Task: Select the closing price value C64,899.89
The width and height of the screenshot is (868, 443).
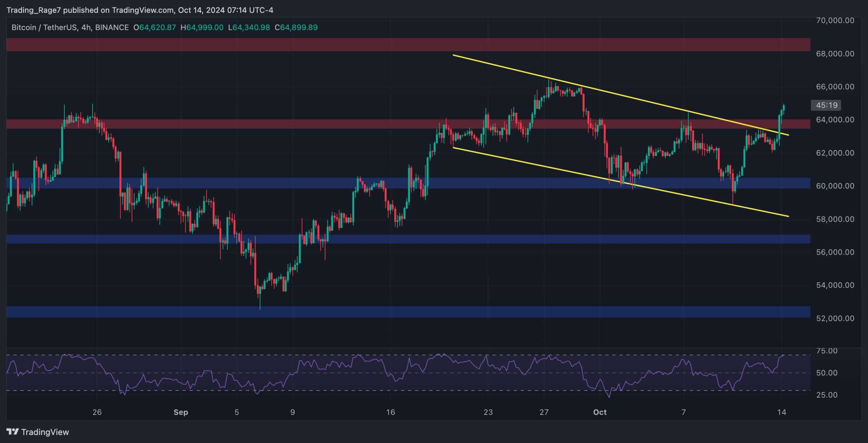Action: tap(296, 27)
